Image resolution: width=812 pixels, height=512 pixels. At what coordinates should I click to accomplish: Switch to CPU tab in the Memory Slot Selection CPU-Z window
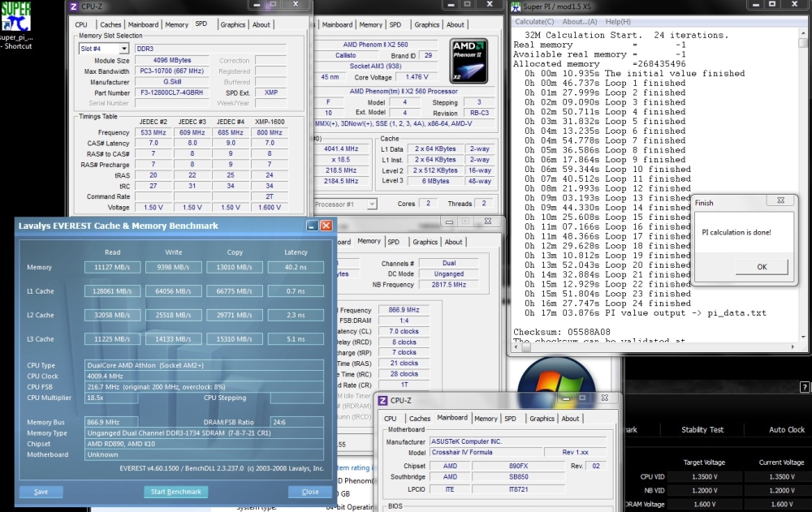[x=81, y=25]
